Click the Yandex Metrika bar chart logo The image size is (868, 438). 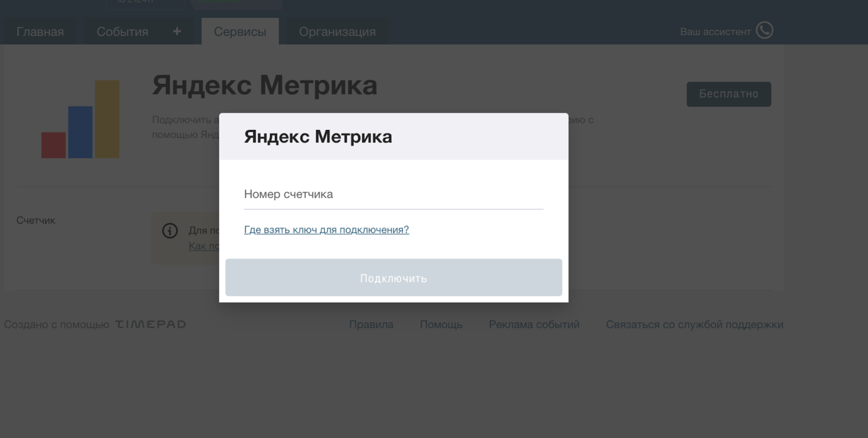[80, 119]
